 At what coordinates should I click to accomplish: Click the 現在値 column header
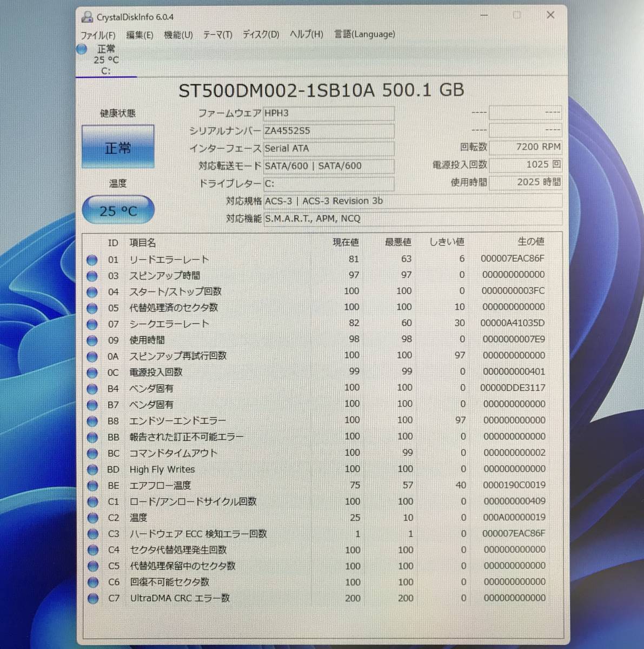click(346, 242)
